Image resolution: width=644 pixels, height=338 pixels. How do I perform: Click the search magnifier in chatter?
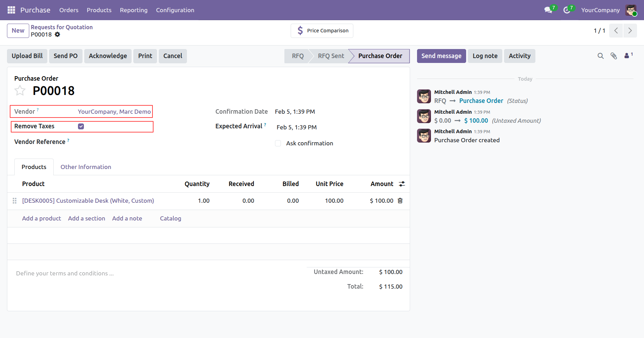pos(600,56)
